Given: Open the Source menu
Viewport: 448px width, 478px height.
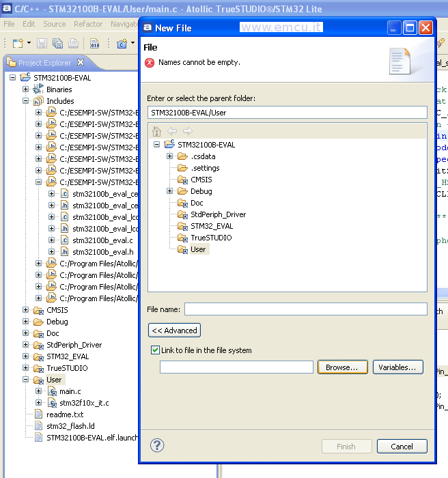Looking at the screenshot, I should click(54, 24).
